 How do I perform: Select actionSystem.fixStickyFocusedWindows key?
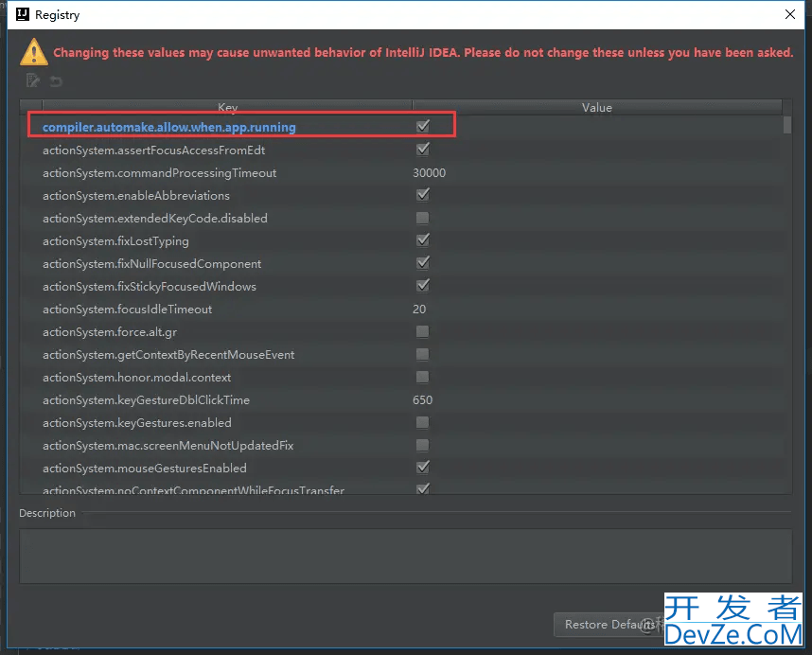coord(150,287)
